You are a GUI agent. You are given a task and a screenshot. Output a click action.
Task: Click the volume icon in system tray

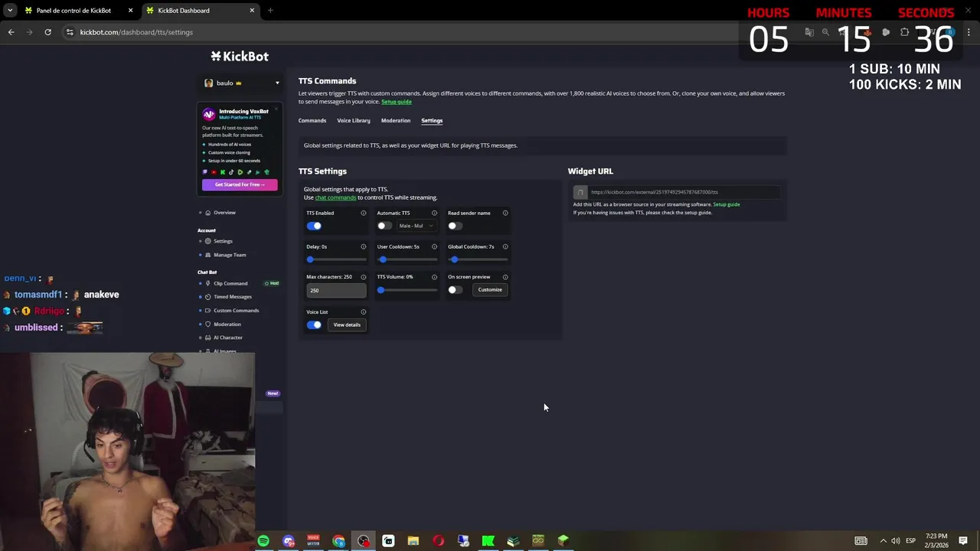tap(896, 541)
